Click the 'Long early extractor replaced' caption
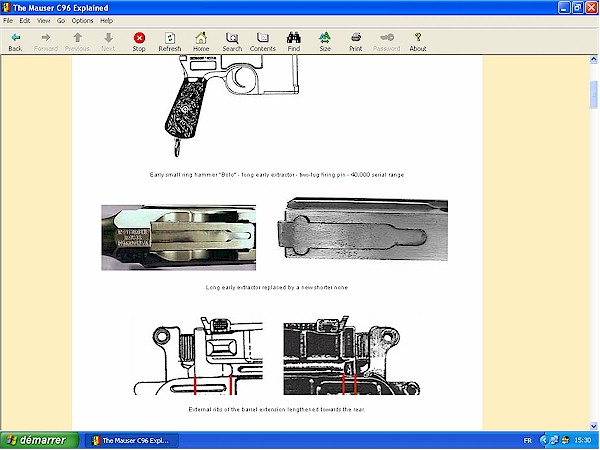This screenshot has width=600, height=450. tap(277, 287)
